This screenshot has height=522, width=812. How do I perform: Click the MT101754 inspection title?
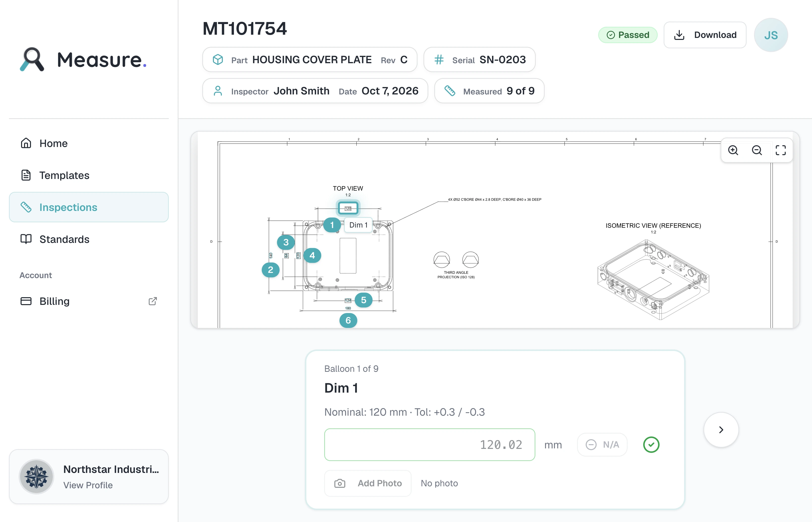click(245, 29)
